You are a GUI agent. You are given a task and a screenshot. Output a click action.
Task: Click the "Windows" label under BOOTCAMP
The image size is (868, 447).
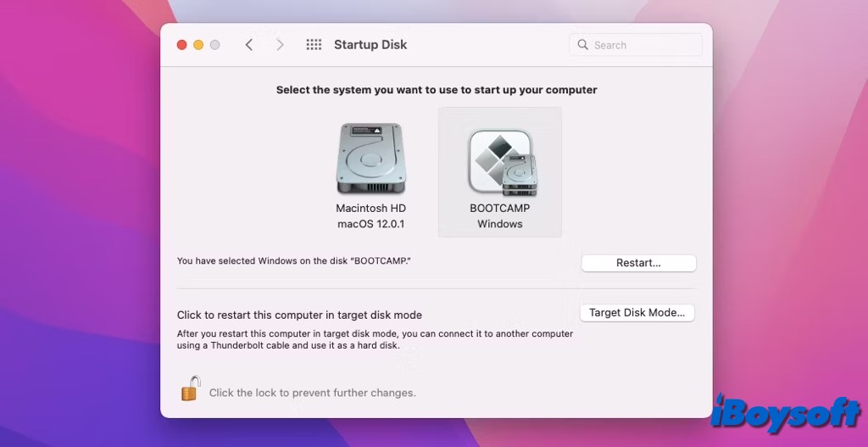click(500, 224)
